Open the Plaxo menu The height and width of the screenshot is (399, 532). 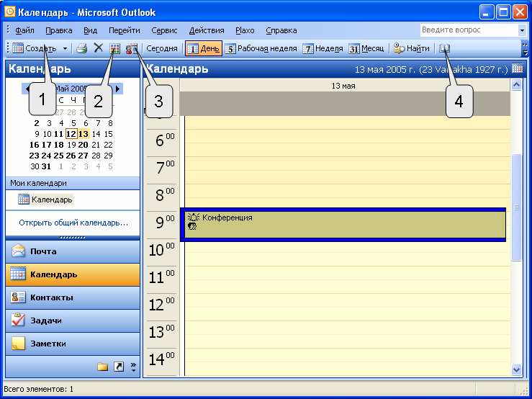(245, 30)
